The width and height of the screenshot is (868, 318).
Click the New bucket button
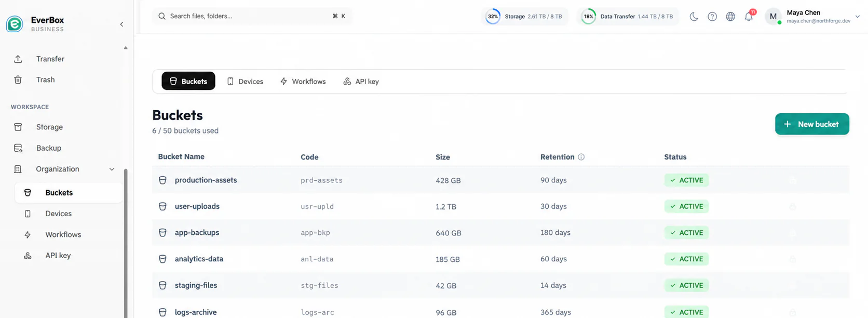click(x=812, y=124)
